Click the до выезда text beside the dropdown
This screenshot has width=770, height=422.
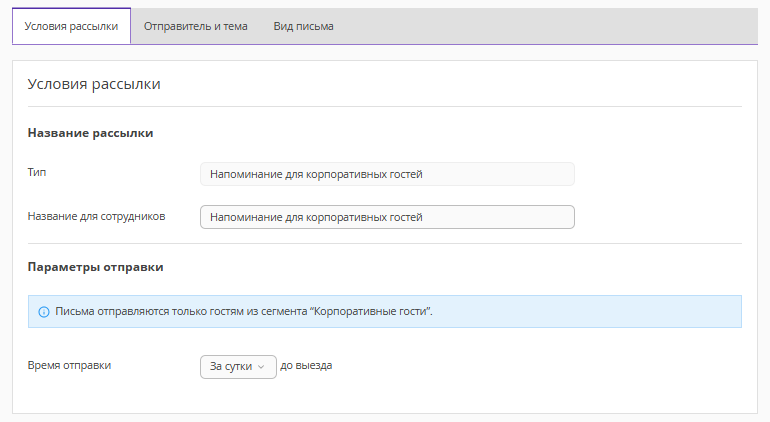pyautogui.click(x=306, y=366)
